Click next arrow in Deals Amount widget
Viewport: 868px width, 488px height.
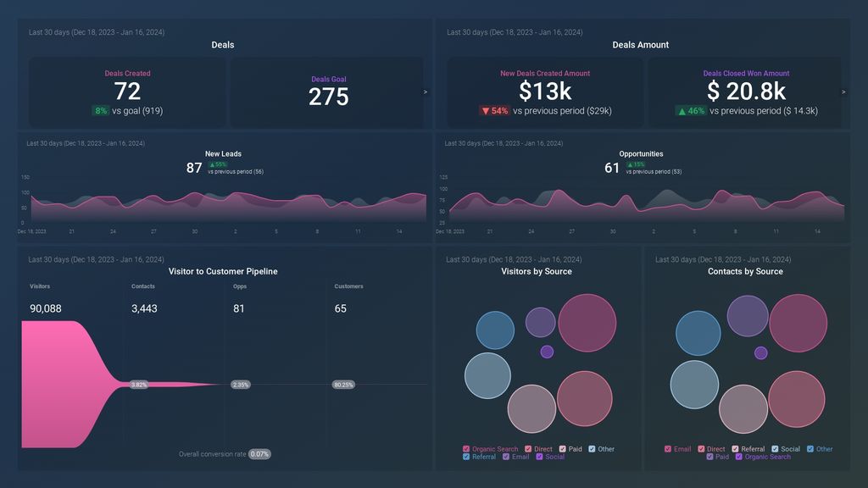point(843,92)
